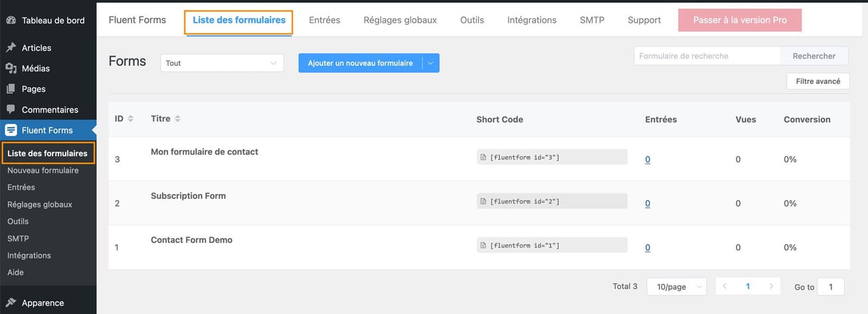The image size is (868, 314).
Task: Open the Contact Form Demo entry
Action: tap(192, 240)
